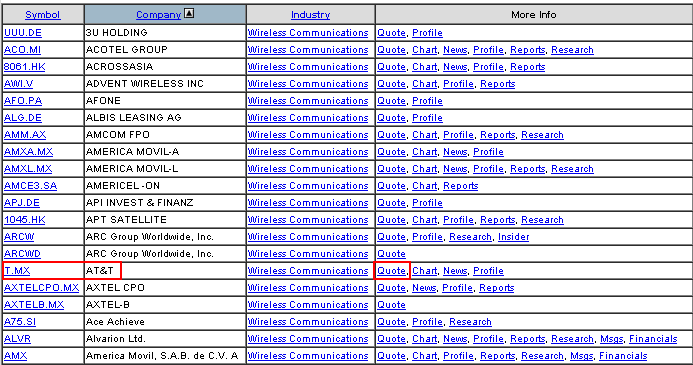
Task: Open the AFO.PA symbol link
Action: 23,101
